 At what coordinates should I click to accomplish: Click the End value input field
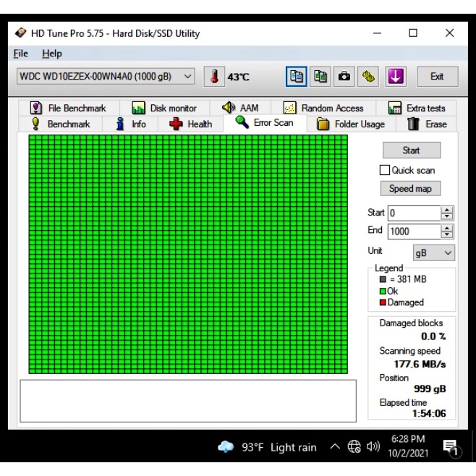pos(414,231)
